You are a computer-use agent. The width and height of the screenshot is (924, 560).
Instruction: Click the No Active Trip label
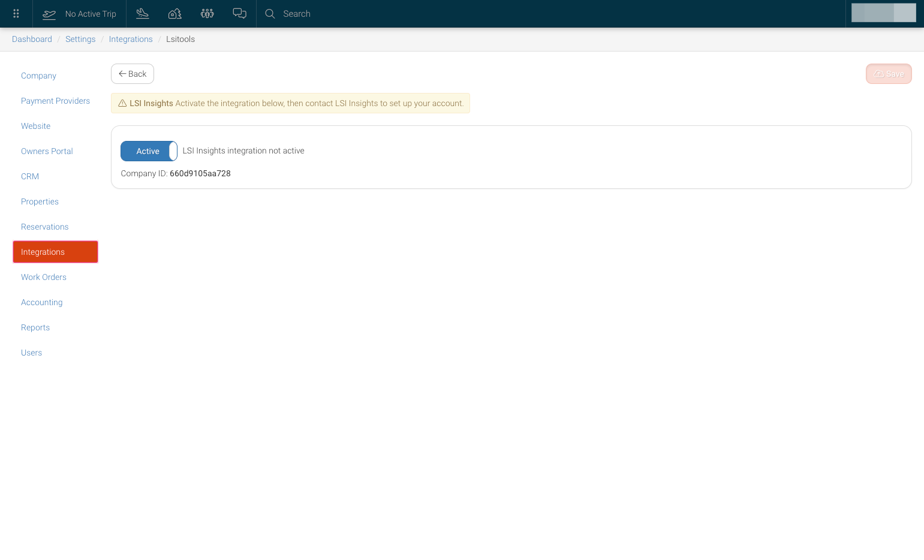[91, 14]
